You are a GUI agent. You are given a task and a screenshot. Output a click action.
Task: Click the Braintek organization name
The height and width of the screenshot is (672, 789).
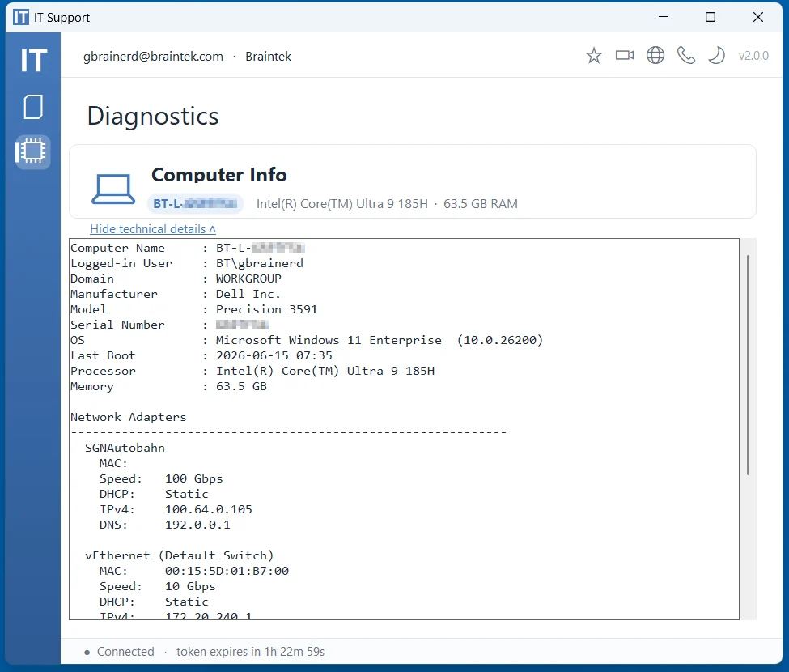tap(268, 57)
